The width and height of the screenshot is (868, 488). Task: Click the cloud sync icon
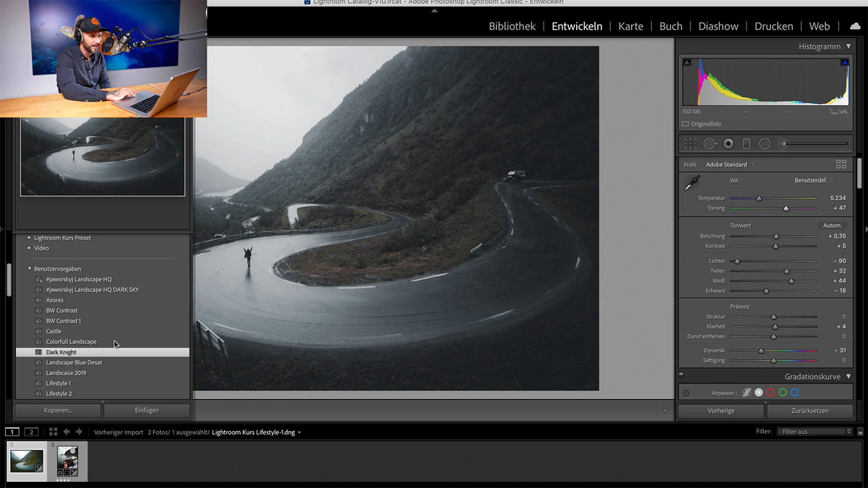[855, 26]
